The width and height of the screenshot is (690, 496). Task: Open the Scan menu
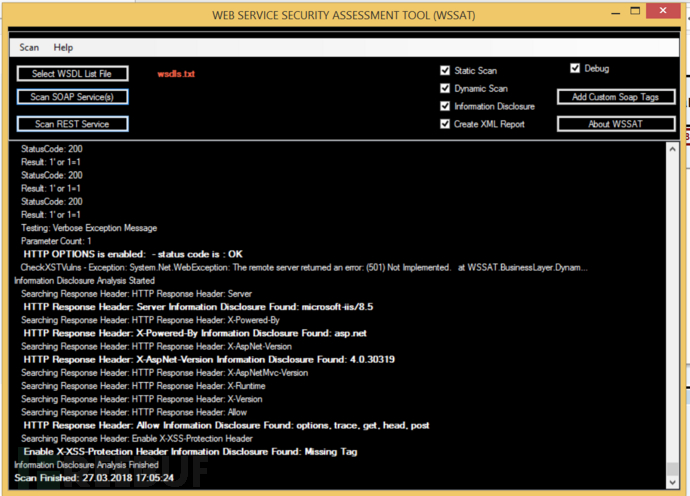[x=29, y=48]
